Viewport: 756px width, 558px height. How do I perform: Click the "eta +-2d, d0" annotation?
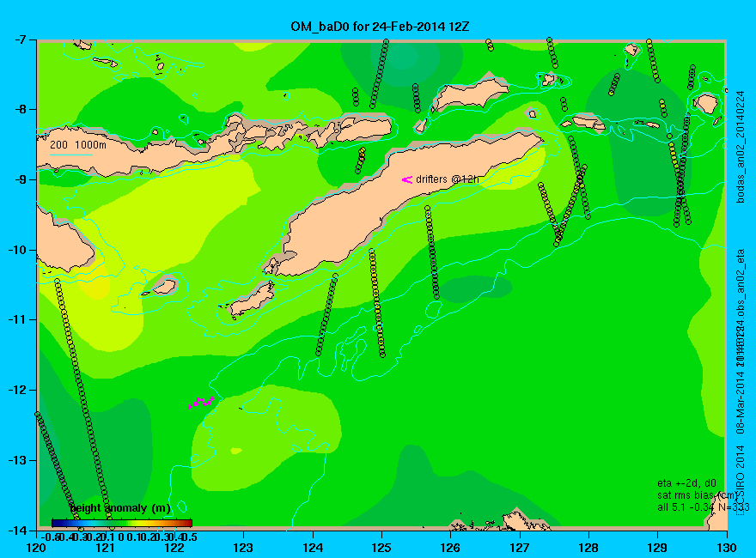[686, 483]
